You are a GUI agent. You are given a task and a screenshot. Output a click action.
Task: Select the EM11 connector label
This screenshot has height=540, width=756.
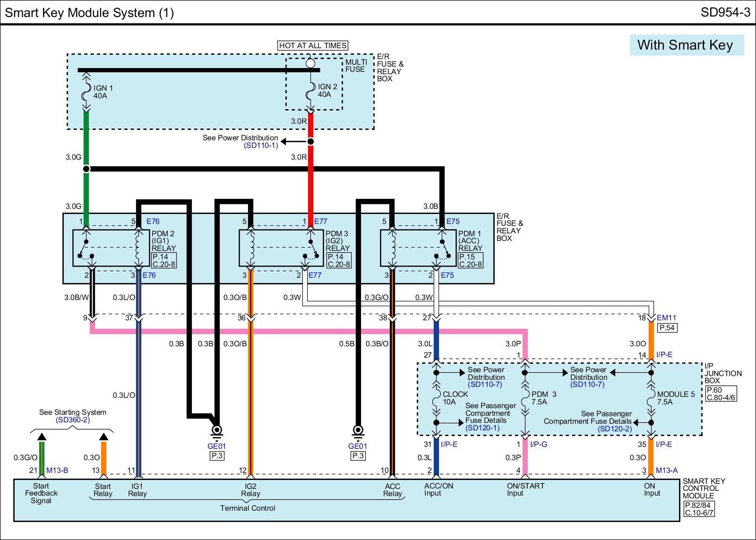pos(666,318)
